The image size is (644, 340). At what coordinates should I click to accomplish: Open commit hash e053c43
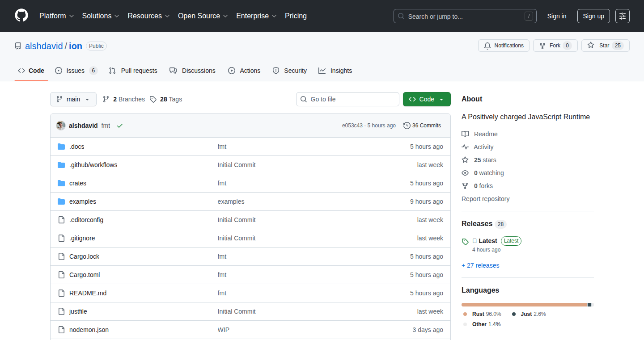(x=352, y=126)
